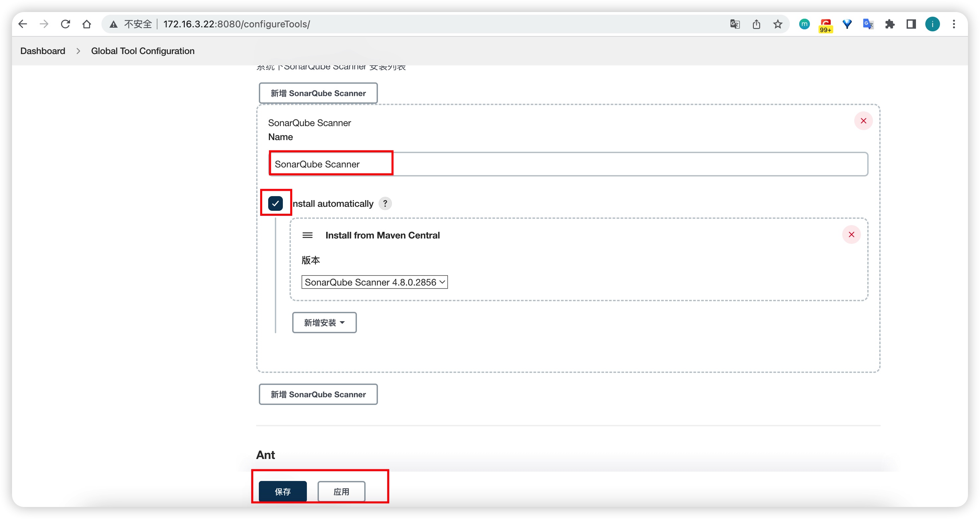
Task: Go back using the browser back arrow
Action: point(23,24)
